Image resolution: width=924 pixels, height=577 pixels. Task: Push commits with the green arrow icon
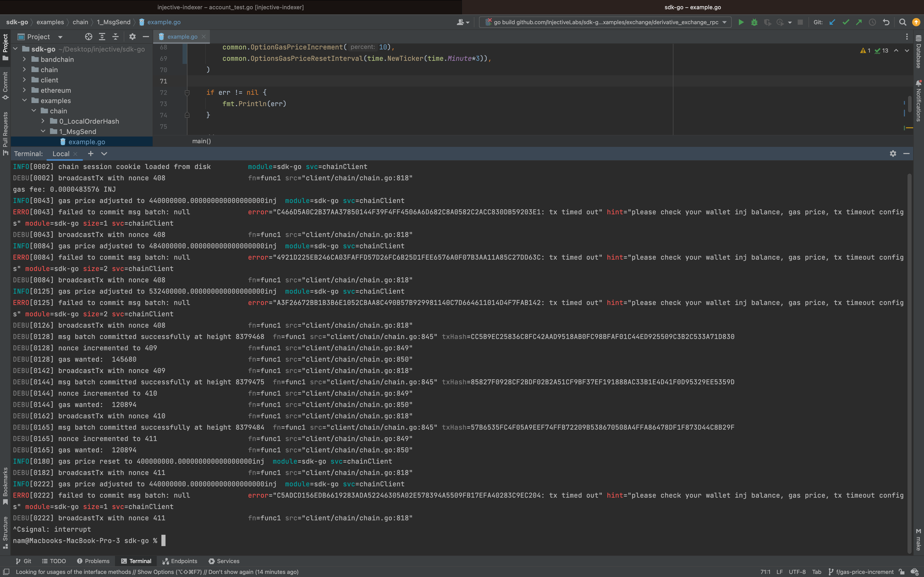pos(859,22)
